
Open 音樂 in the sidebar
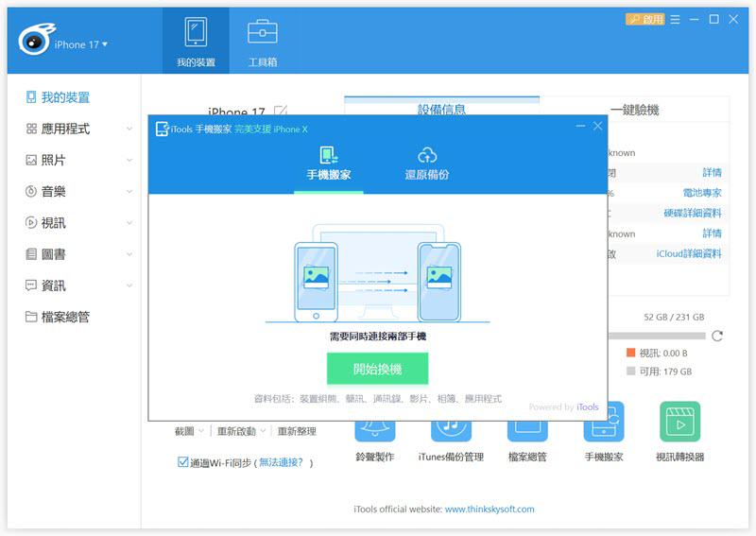53,192
